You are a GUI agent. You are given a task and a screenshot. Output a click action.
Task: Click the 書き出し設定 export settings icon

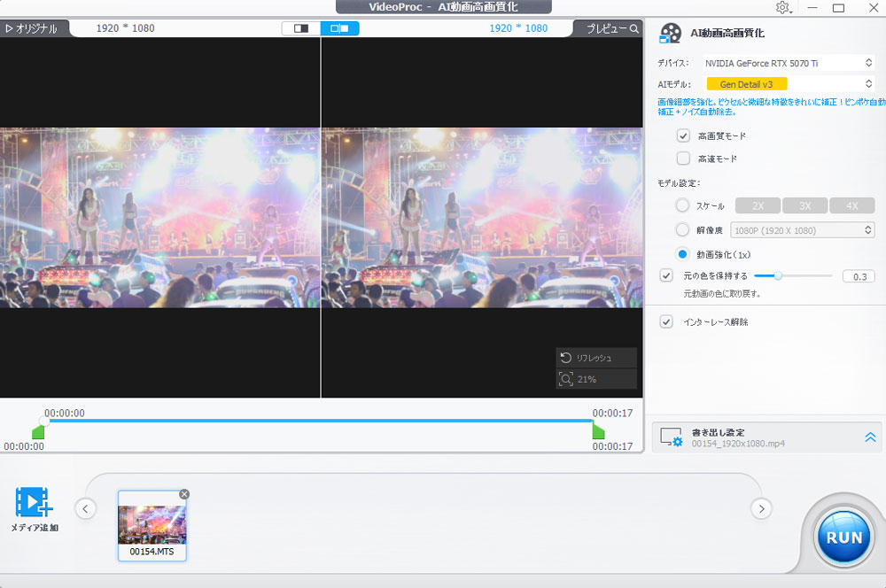tap(672, 437)
